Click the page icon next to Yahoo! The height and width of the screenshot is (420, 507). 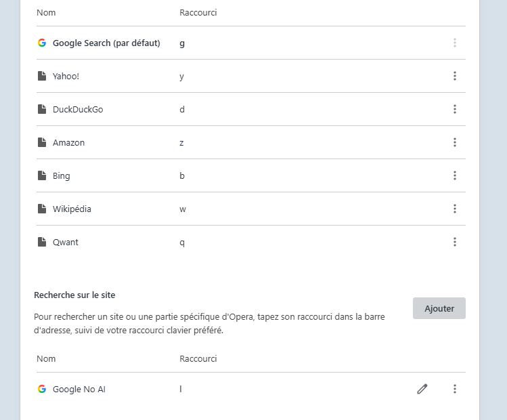pyautogui.click(x=42, y=76)
